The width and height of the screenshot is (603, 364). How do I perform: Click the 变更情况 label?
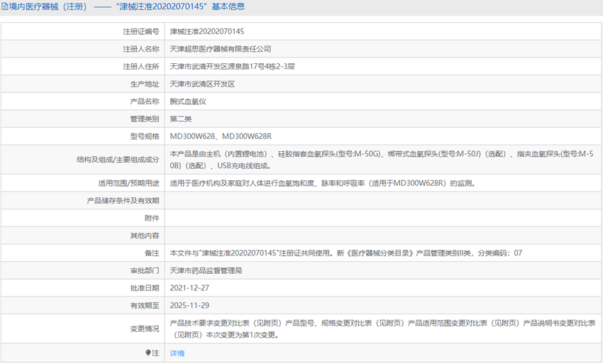coord(145,329)
